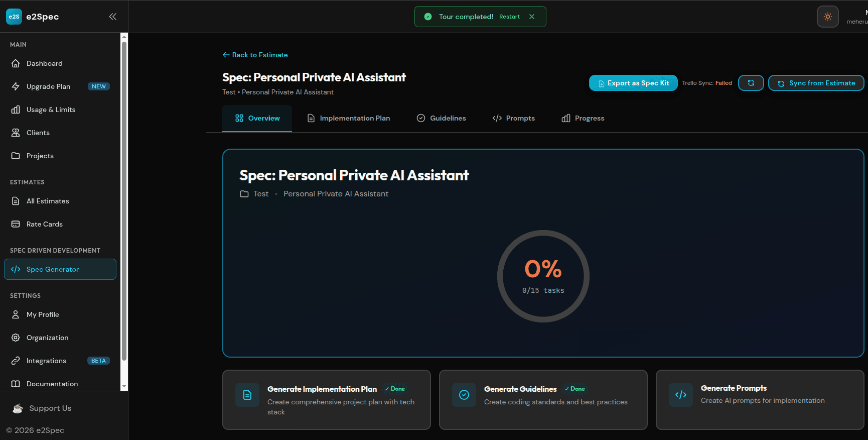Click the sidebar scrollbar down arrow

[124, 387]
